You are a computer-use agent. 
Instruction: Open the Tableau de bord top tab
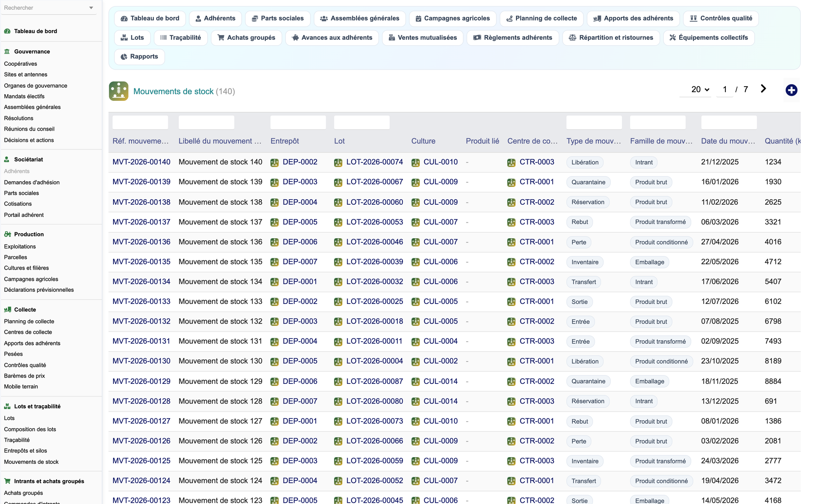[x=150, y=18]
